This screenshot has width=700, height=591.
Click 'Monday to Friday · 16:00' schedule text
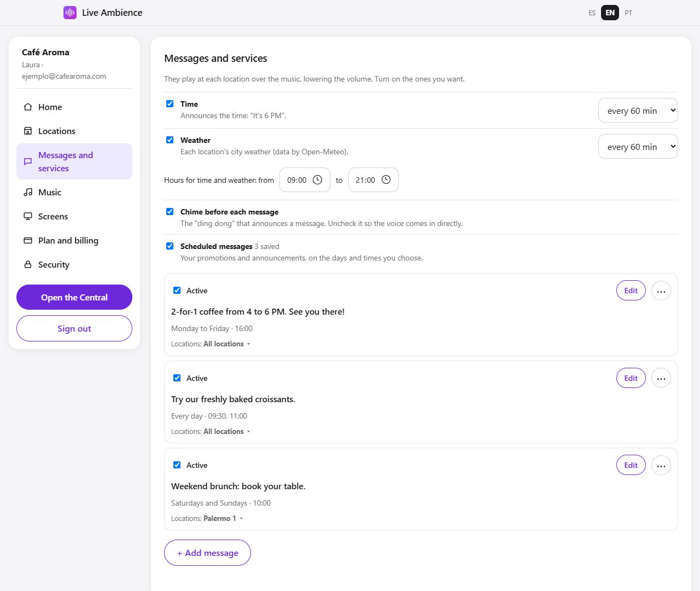(212, 329)
